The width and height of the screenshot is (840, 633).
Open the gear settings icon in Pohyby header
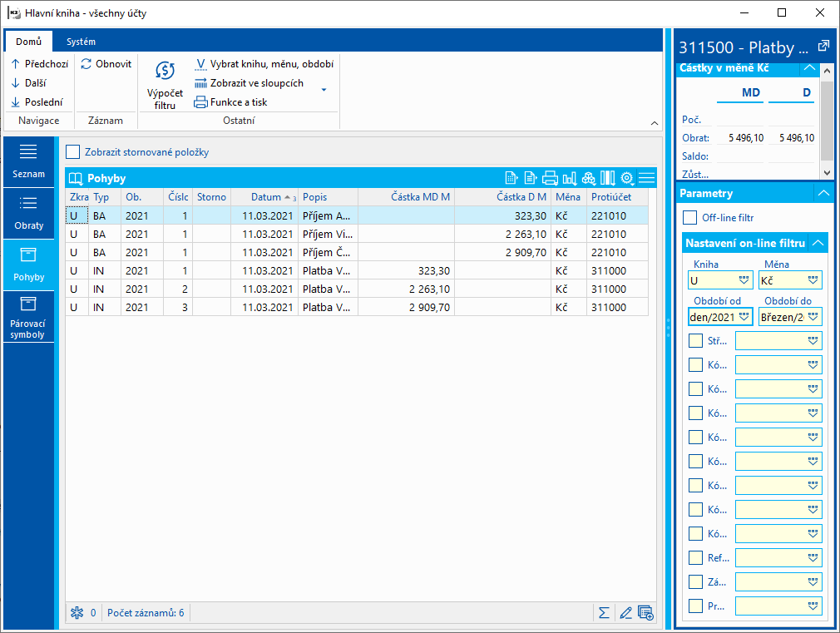pyautogui.click(x=627, y=178)
